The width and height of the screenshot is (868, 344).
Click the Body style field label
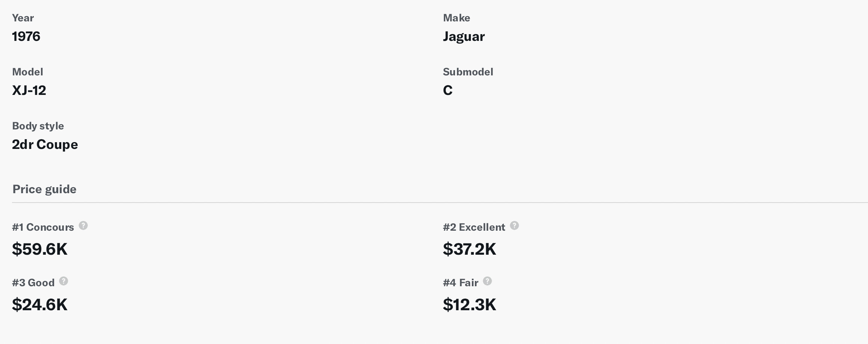point(38,126)
